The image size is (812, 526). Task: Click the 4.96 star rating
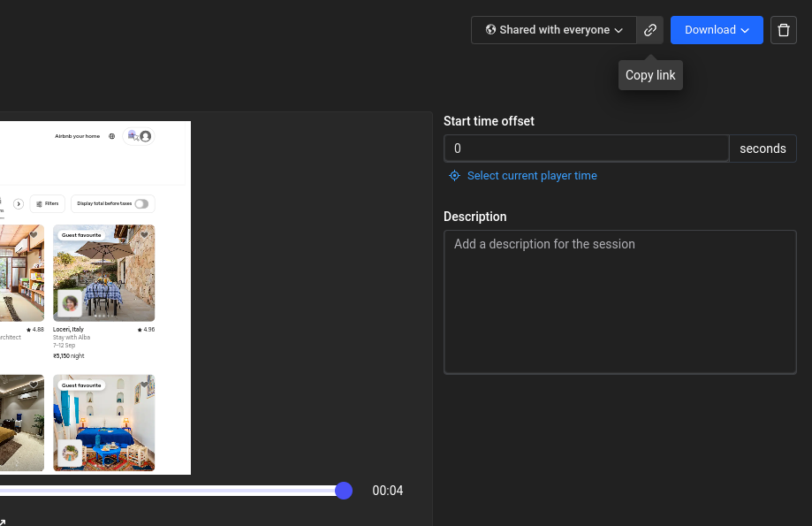[x=146, y=329]
